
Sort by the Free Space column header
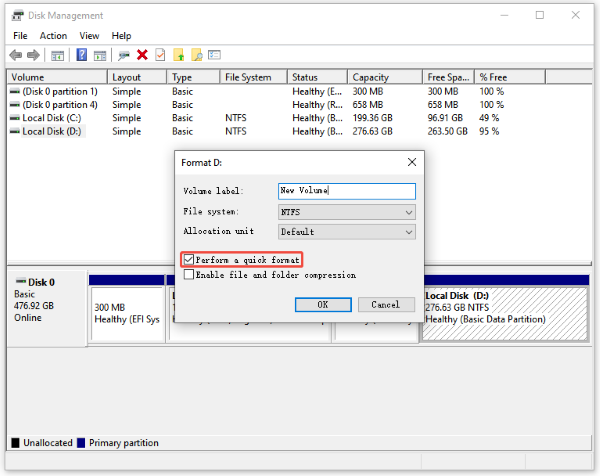[x=448, y=77]
